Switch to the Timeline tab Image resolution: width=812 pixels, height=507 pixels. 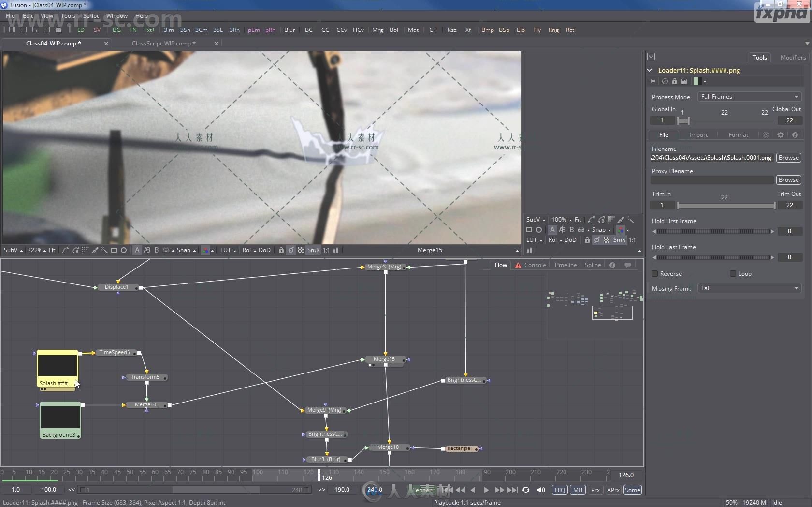click(565, 265)
